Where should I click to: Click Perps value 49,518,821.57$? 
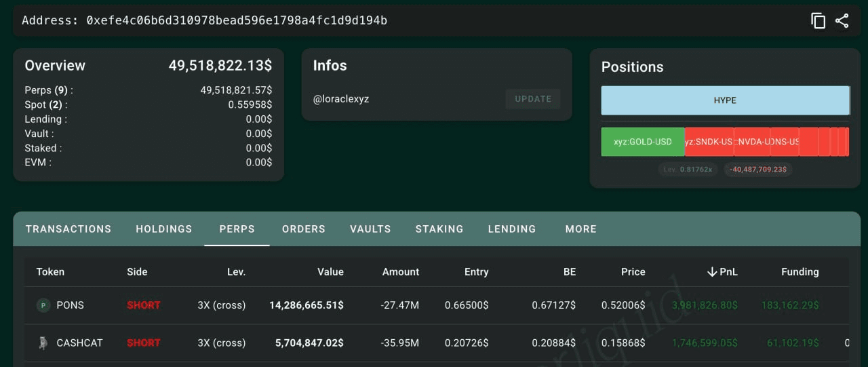236,90
